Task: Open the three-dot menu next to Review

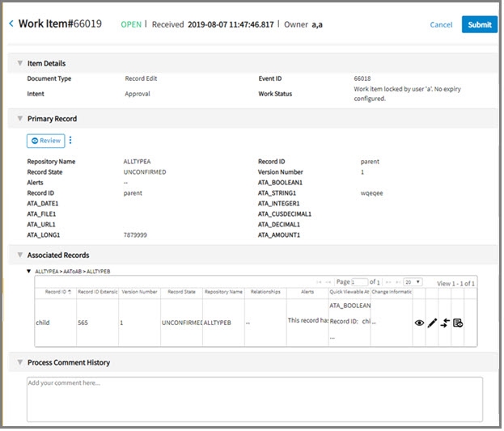Action: (70, 141)
